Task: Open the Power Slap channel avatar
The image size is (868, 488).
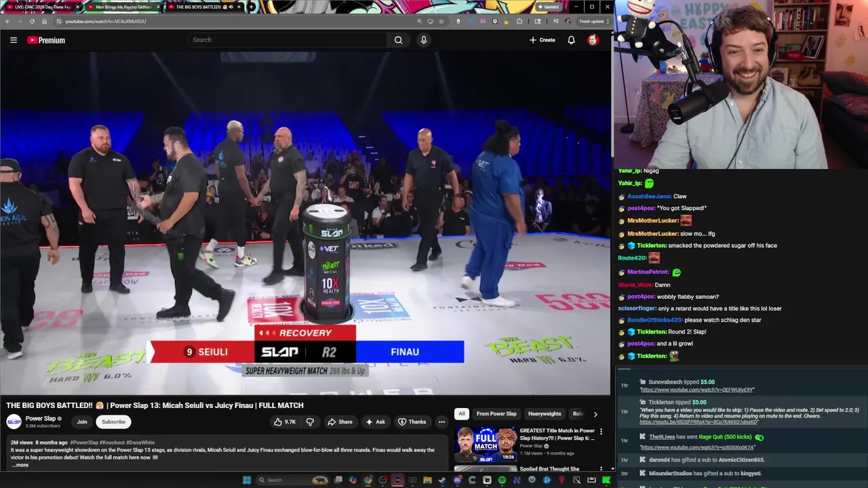Action: point(14,422)
